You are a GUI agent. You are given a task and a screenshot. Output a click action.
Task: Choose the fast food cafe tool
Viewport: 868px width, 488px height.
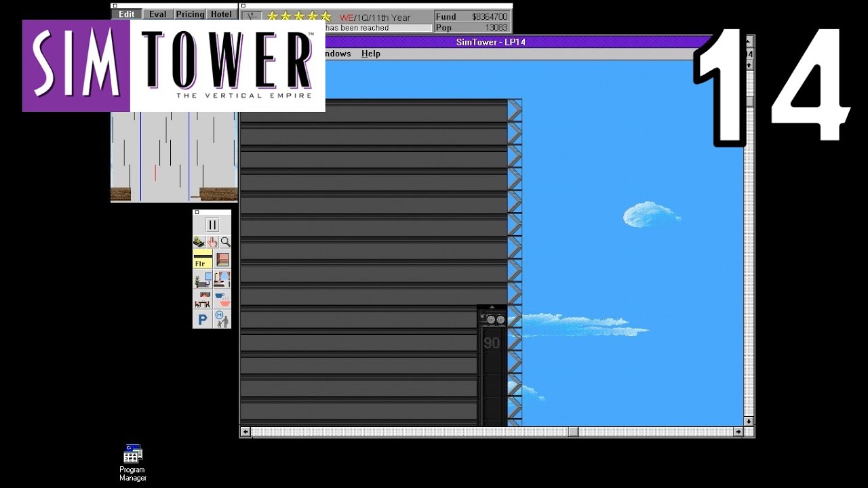click(222, 299)
